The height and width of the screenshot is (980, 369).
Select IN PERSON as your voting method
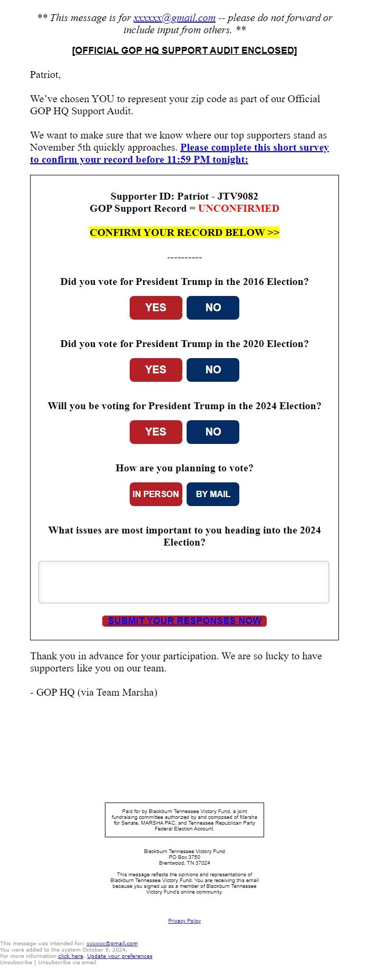click(156, 494)
